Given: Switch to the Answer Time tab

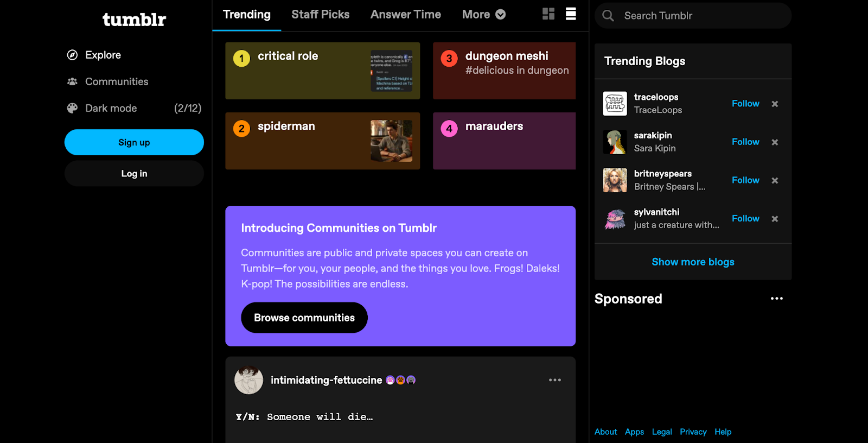Looking at the screenshot, I should 406,15.
